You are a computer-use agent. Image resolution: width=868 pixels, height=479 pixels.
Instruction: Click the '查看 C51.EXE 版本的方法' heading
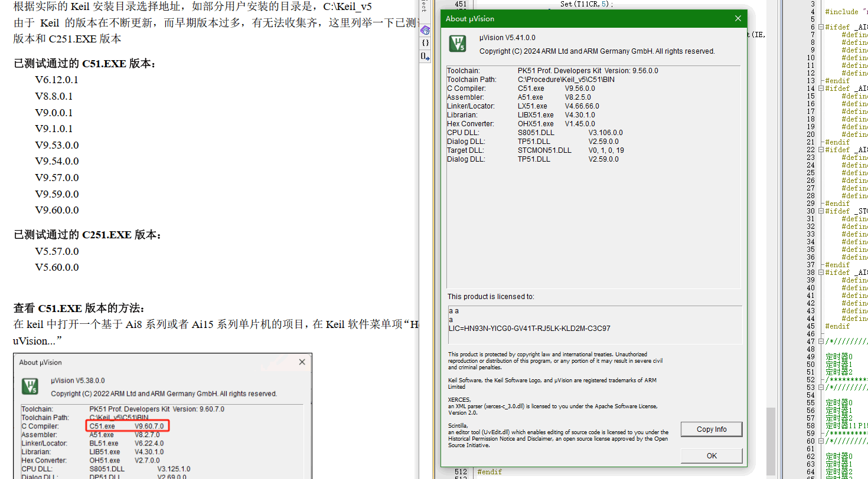point(79,309)
